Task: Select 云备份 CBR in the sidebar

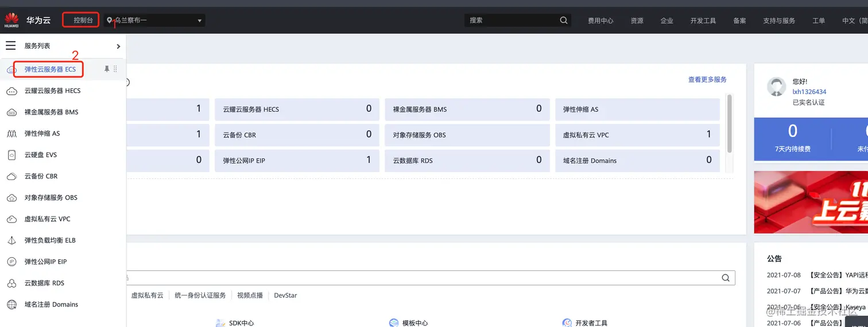Action: [x=41, y=176]
